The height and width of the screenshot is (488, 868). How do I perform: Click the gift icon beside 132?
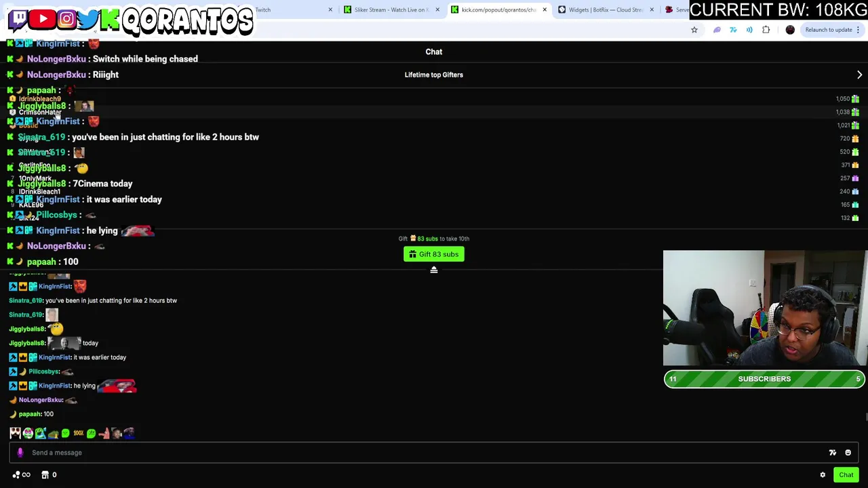coord(855,218)
